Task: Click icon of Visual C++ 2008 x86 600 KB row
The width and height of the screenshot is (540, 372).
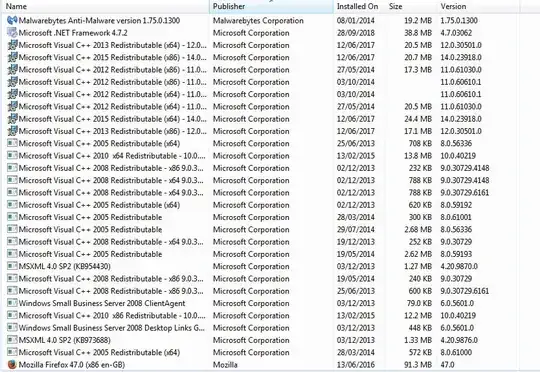Action: pos(12,291)
